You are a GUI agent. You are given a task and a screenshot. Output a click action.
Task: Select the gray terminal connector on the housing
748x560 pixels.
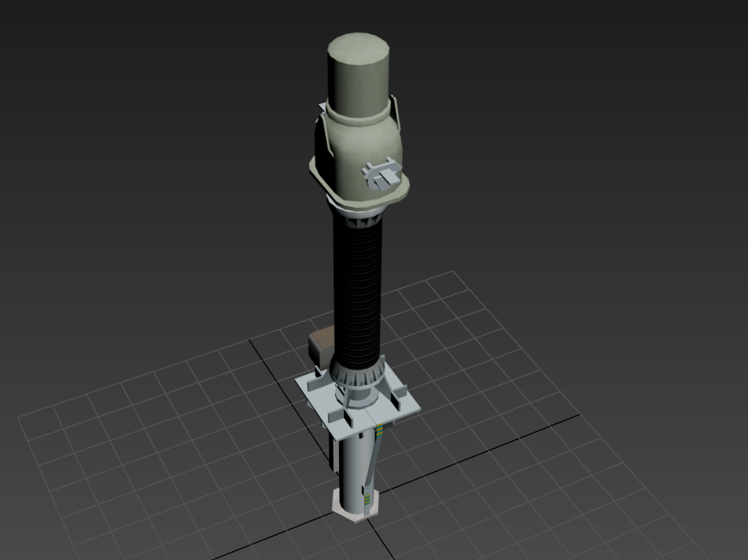[382, 174]
